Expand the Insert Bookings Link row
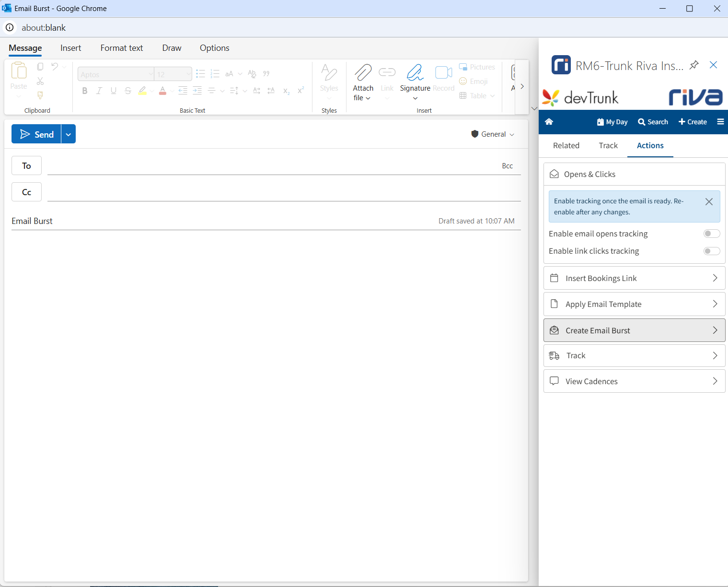The image size is (728, 587). click(x=634, y=278)
